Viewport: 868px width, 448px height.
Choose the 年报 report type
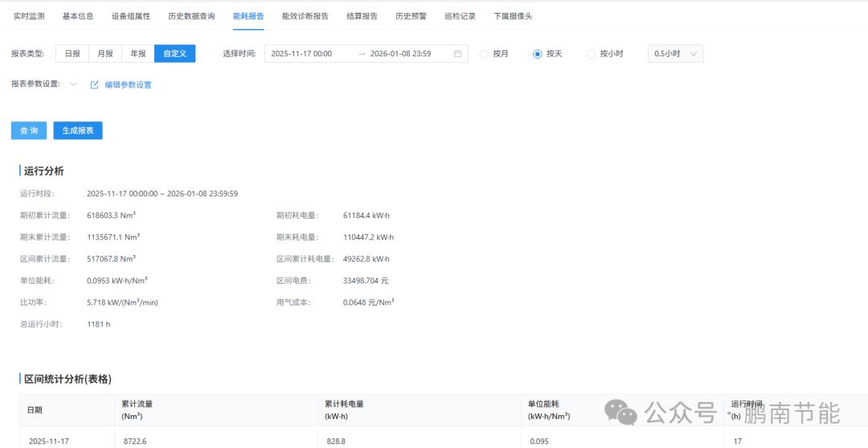point(138,54)
